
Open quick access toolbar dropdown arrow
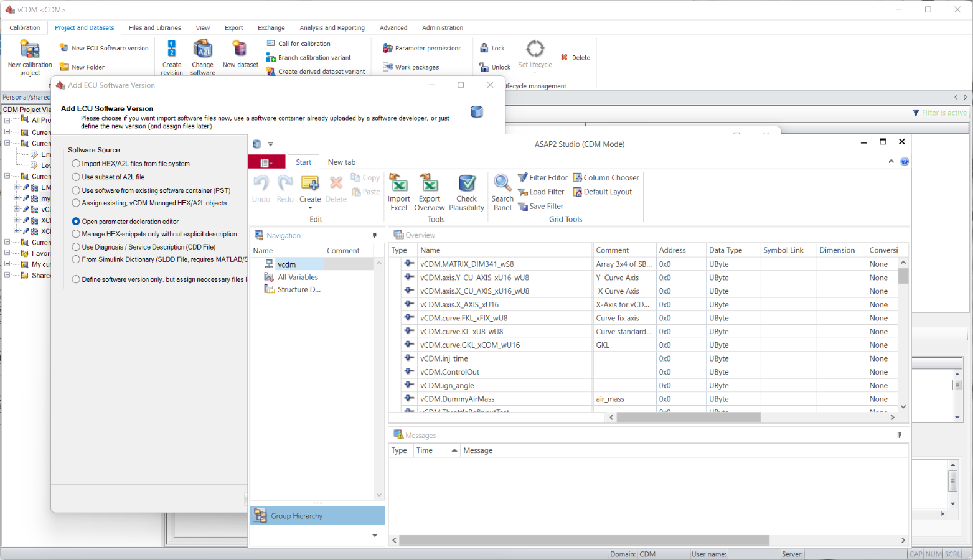point(270,144)
